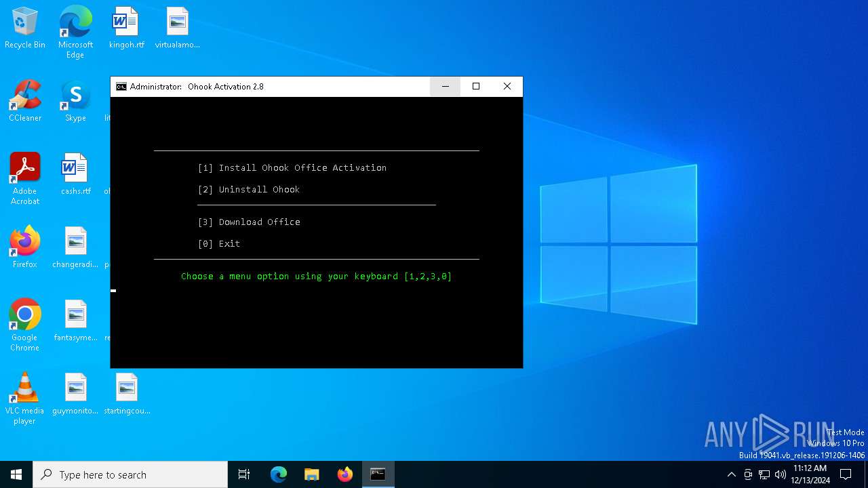Open the Firefox desktop shortcut
868x488 pixels.
(25, 247)
